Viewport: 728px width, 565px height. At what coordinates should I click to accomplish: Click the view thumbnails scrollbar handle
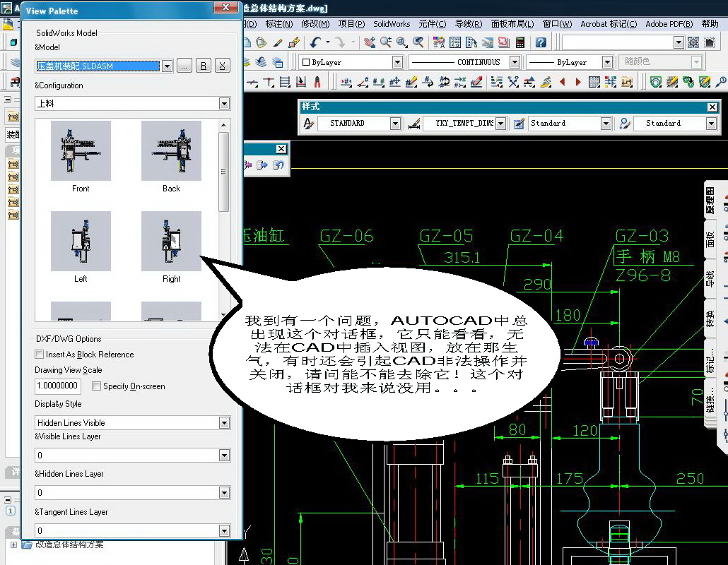224,172
